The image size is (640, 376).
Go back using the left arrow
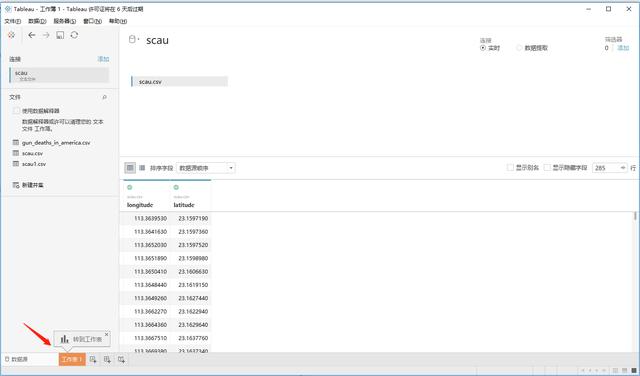(31, 35)
